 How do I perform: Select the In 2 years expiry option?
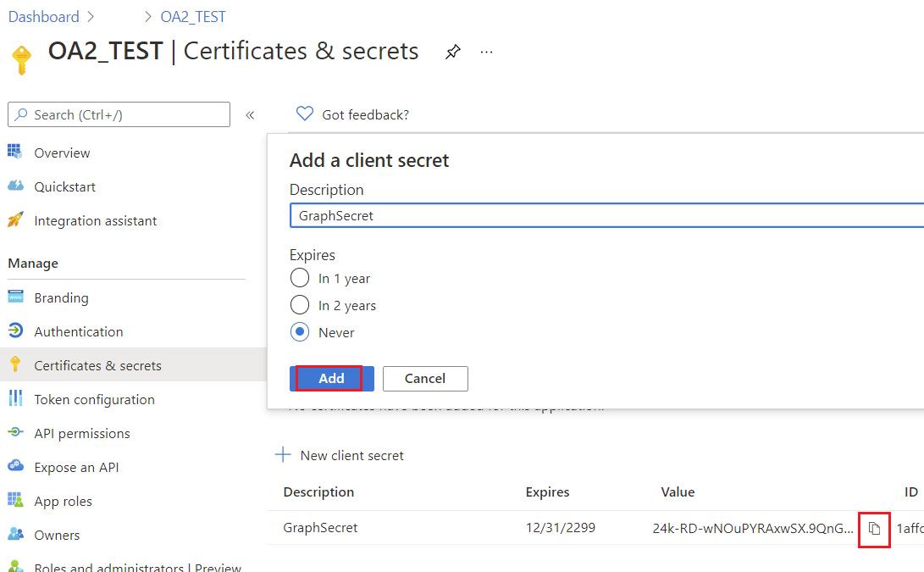[300, 306]
